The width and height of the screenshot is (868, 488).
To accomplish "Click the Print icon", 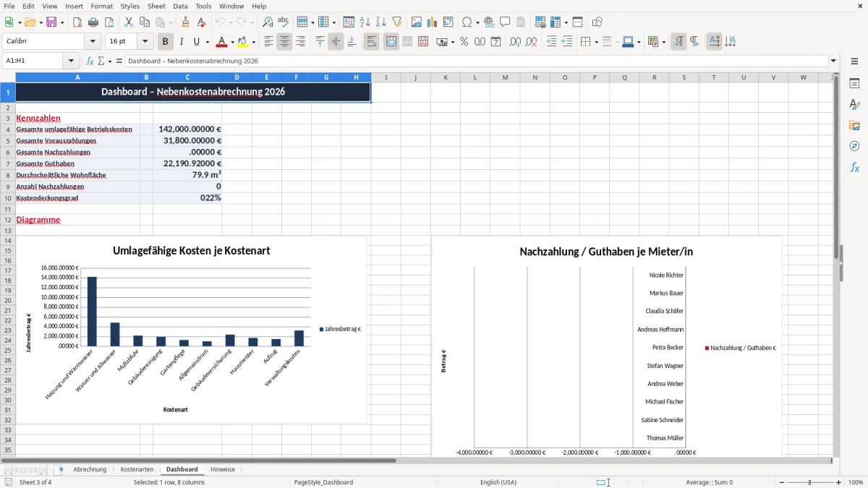I will coord(93,22).
